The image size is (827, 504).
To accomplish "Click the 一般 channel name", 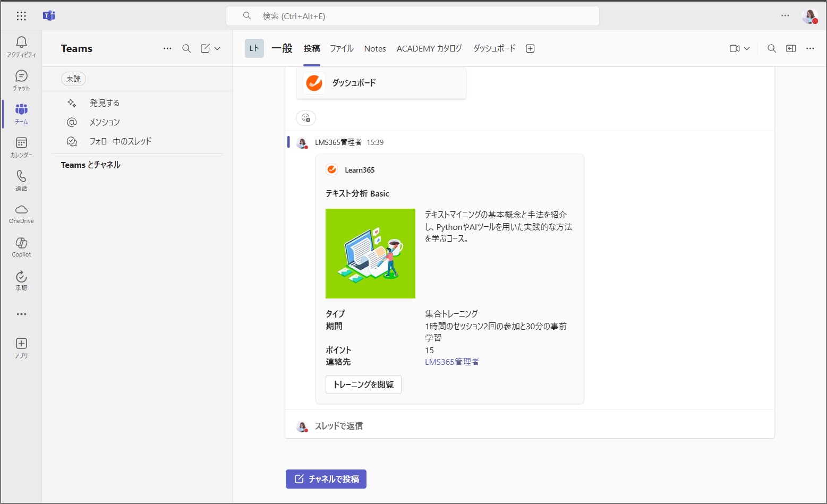I will point(282,48).
